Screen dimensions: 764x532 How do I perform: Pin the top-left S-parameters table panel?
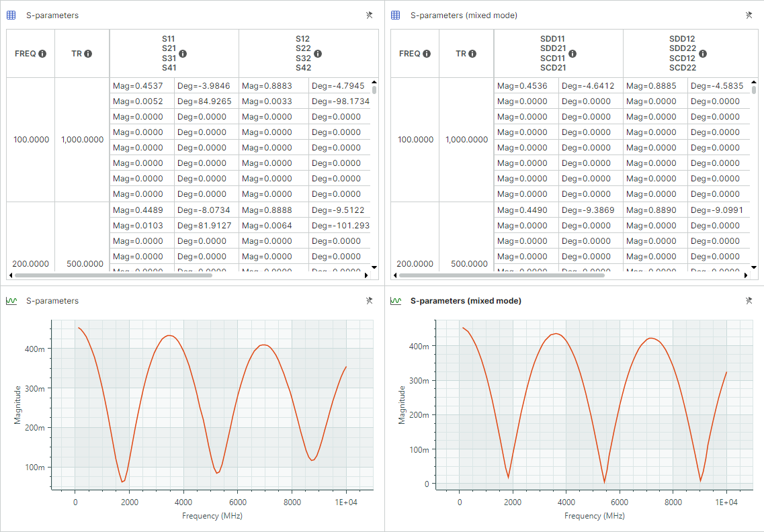(370, 15)
